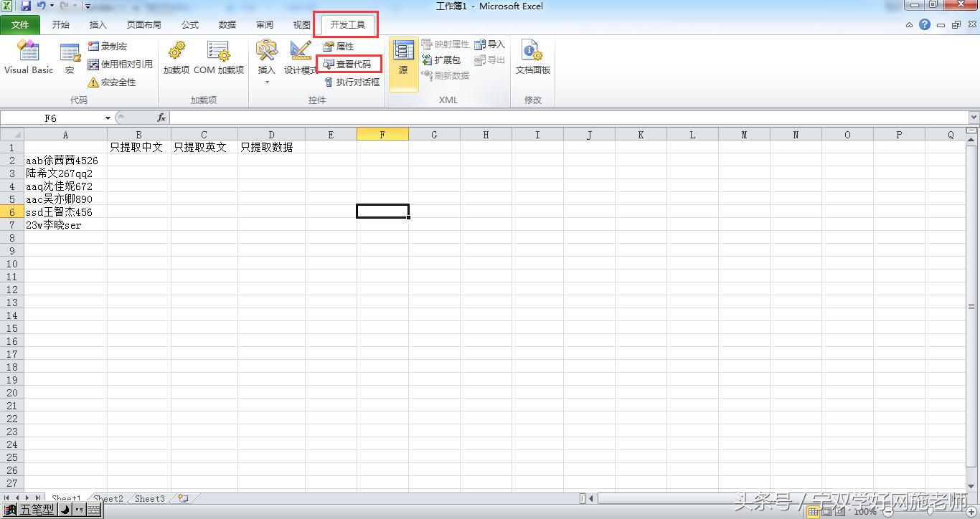
Task: Select cell containing 23w李晓ser
Action: point(65,225)
